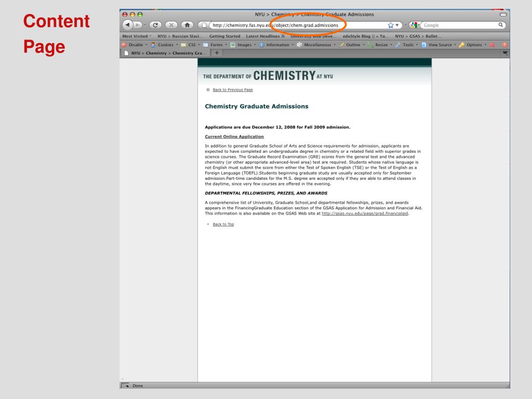This screenshot has height=399, width=532.
Task: Open the Google search engine selector icon
Action: [x=414, y=25]
